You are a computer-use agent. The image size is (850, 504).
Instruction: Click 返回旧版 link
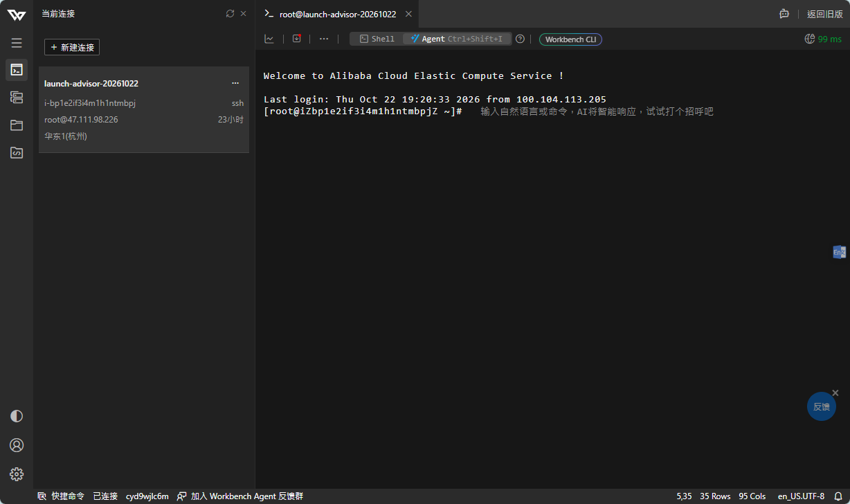[x=825, y=14]
